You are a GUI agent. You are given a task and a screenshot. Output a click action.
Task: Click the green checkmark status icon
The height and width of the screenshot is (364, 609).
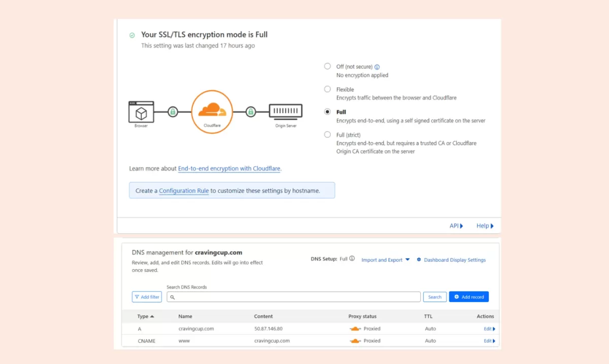tap(132, 35)
